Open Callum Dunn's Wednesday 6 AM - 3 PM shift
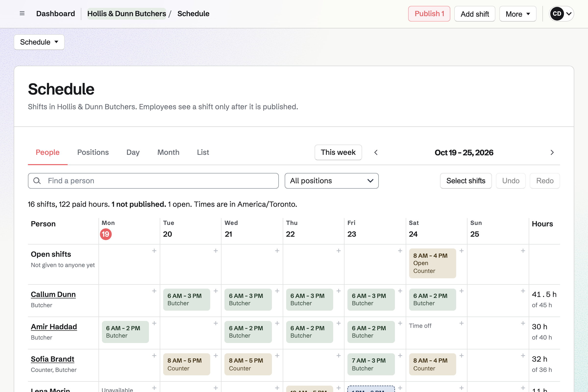Viewport: 588px width, 392px height. pos(248,299)
